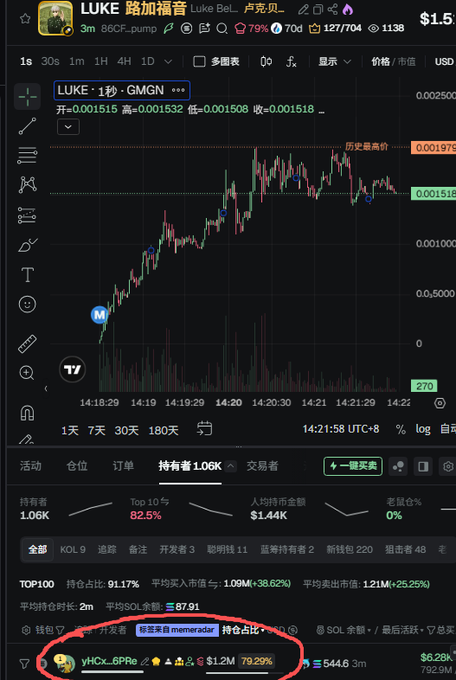
Task: Expand more chart intervals dropdown
Action: [168, 62]
